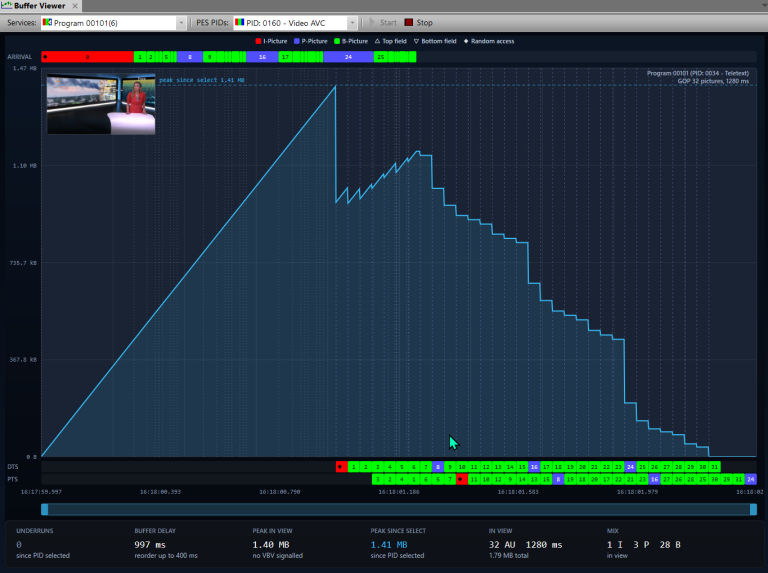The image size is (768, 573).
Task: Click the 997 ms buffer delay value
Action: (150, 545)
